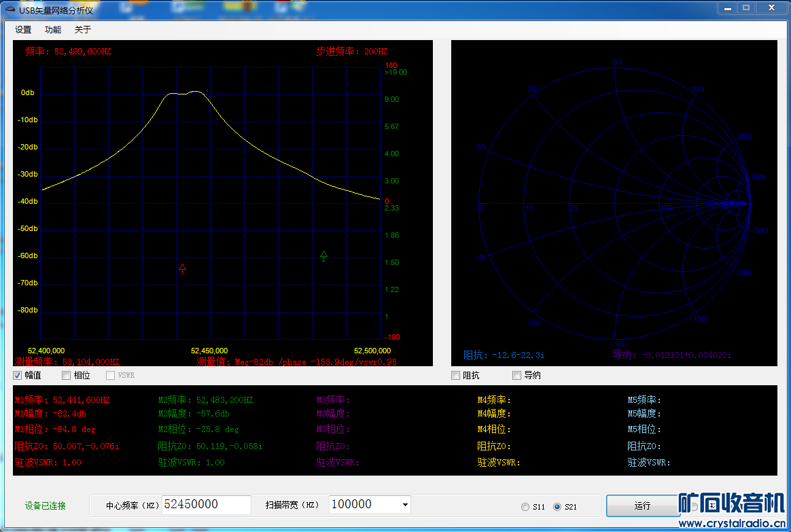Screen dimensions: 791x532
Task: Click the red marker 1 triangle on graph
Action: [x=182, y=268]
